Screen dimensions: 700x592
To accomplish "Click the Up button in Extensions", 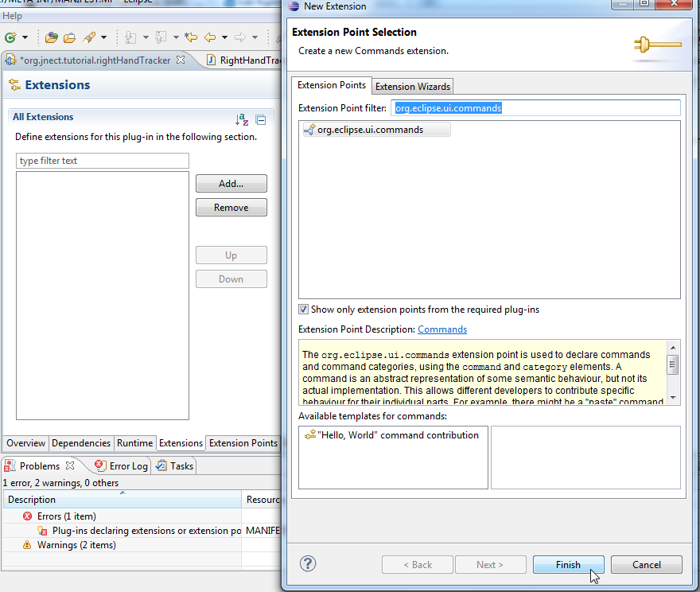I will (x=231, y=255).
